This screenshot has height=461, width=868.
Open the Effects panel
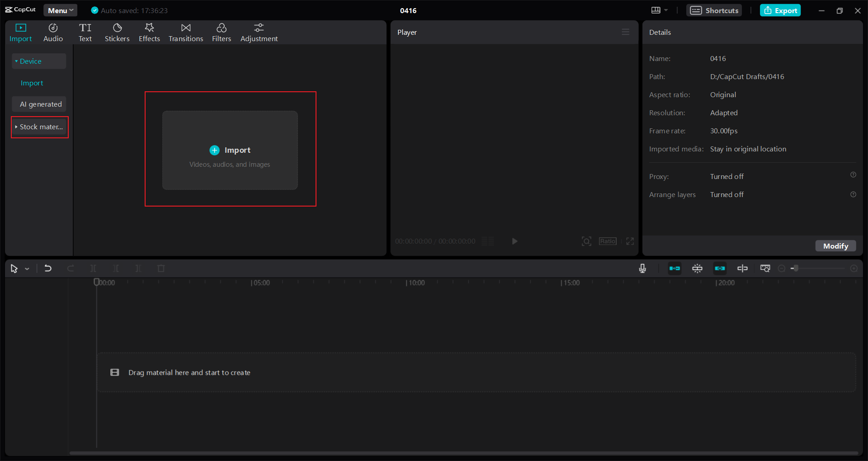[x=149, y=32]
